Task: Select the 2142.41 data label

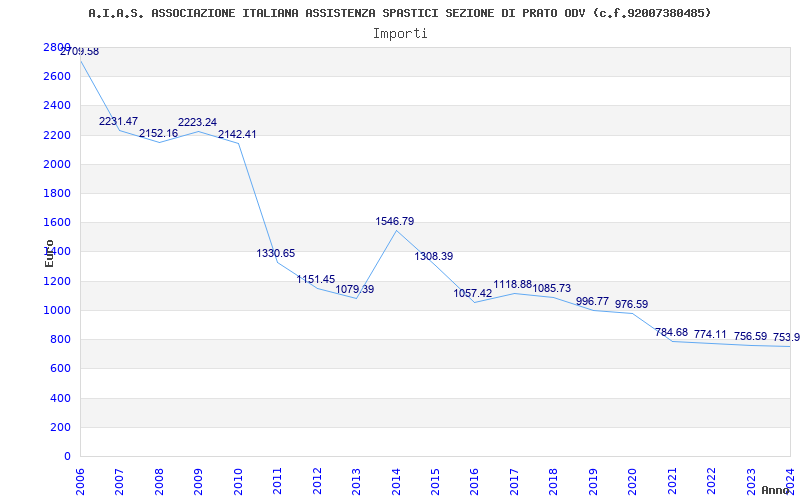Action: coord(237,134)
